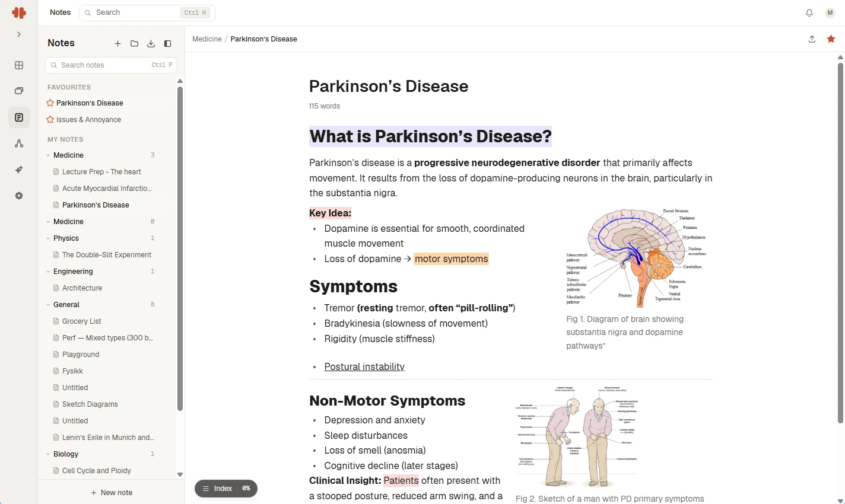845x504 pixels.
Task: Open the Perf — Mixed types note
Action: tap(107, 338)
